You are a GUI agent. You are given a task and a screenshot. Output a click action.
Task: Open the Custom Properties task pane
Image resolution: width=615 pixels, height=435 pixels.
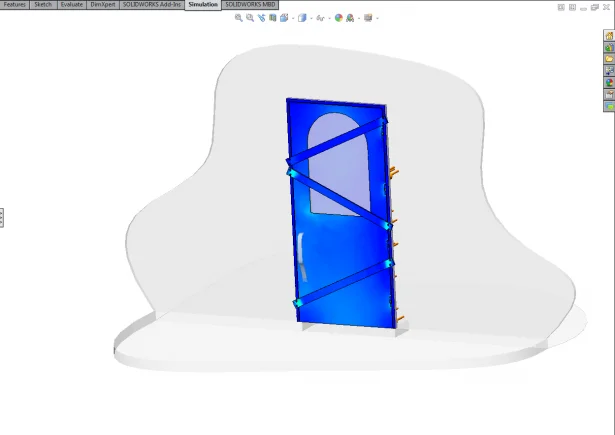[609, 95]
